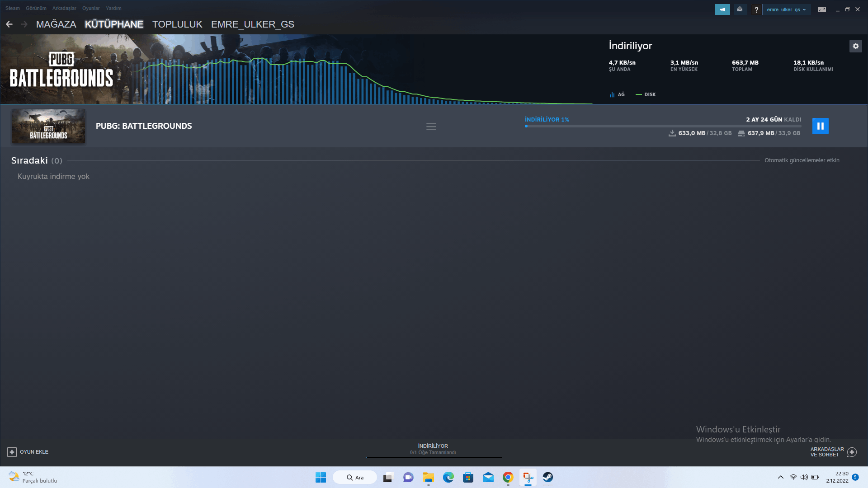Click the download progress bar for PUBG
Viewport: 868px width, 488px height.
[x=663, y=126]
